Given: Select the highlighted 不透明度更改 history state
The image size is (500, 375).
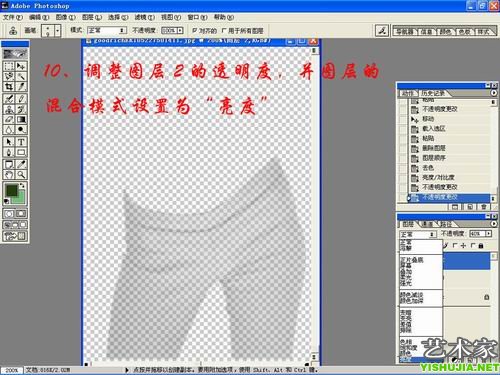Looking at the screenshot, I should 448,197.
